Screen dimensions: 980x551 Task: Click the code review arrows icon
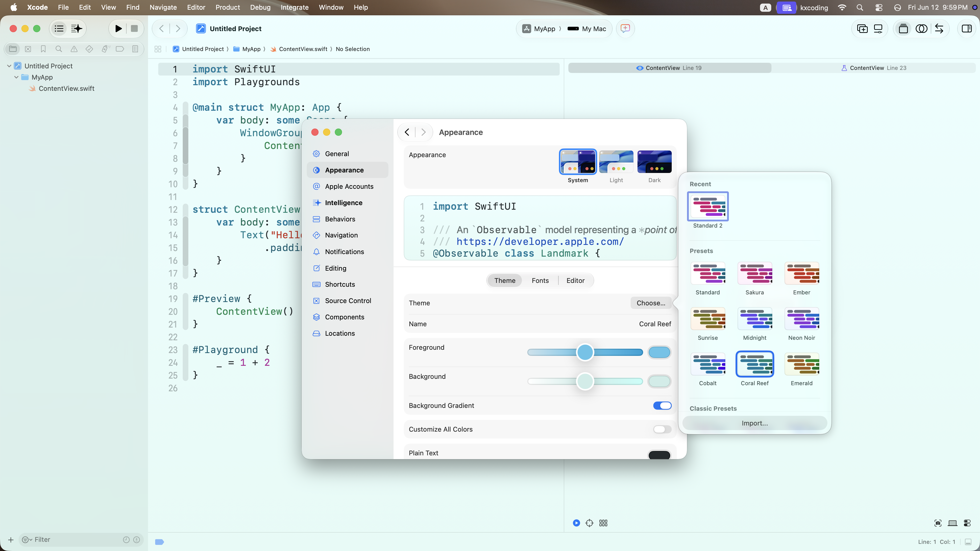coord(939,29)
